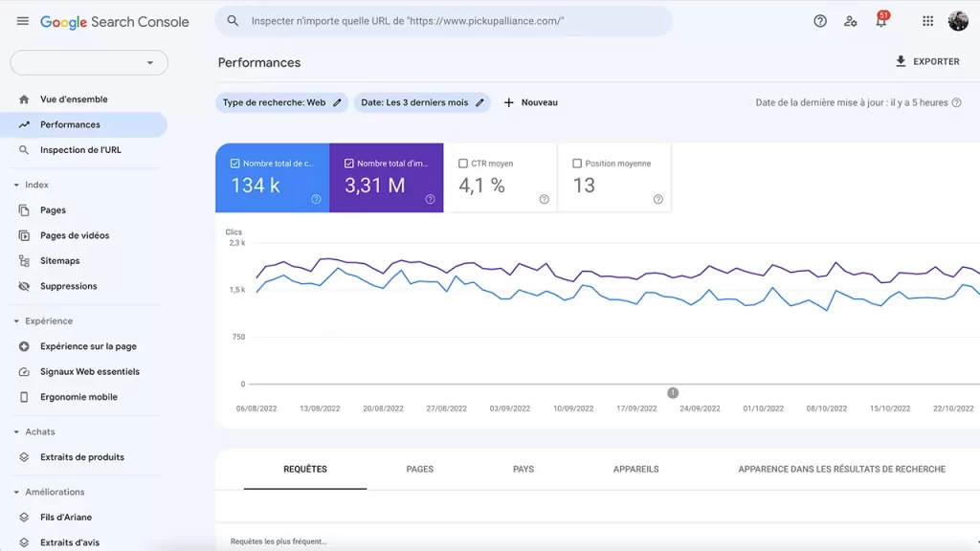Click the EXPORTER button
Image resolution: width=980 pixels, height=551 pixels.
(927, 61)
